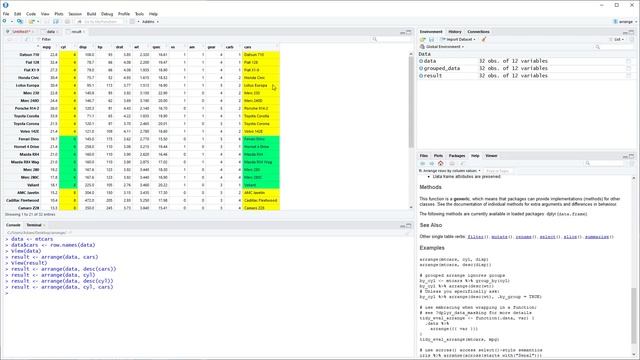This screenshot has height=360, width=640.
Task: Click the view grid icon on grouped_data row
Action: coord(629,69)
